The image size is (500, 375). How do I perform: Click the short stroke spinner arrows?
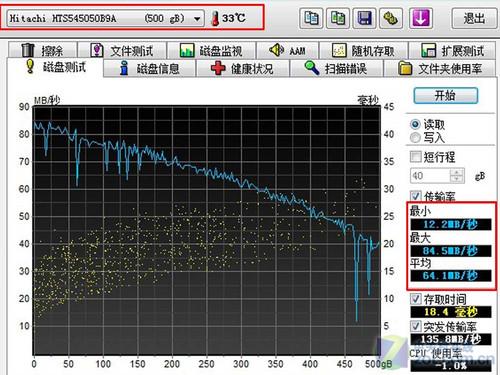click(x=457, y=176)
